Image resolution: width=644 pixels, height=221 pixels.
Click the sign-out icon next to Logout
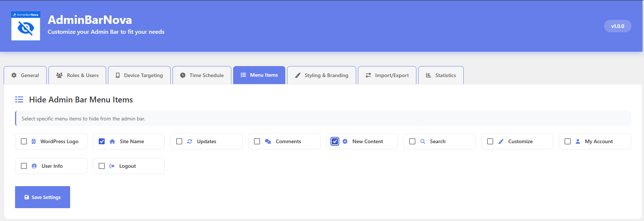coord(112,166)
